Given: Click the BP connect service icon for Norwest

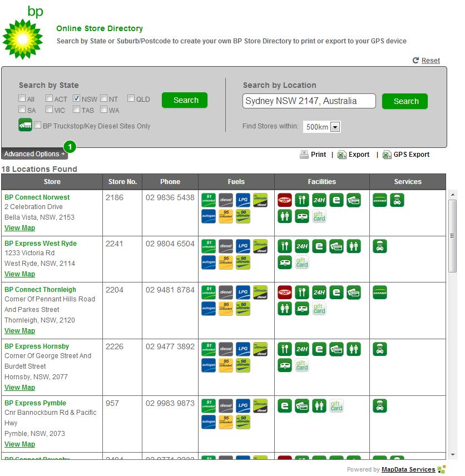Looking at the screenshot, I should coord(380,200).
